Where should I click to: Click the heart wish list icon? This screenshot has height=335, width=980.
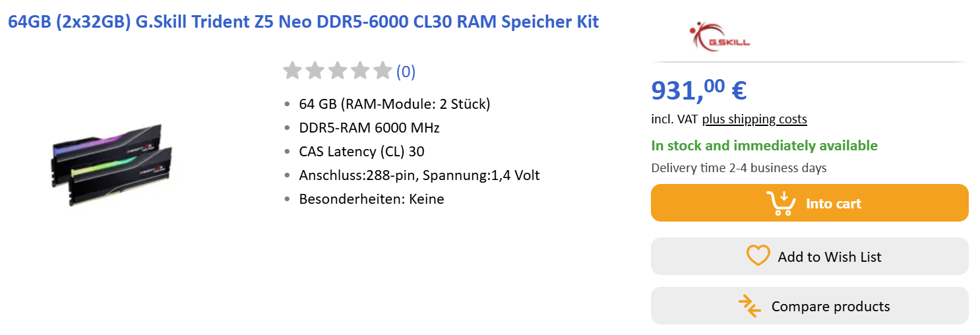758,256
